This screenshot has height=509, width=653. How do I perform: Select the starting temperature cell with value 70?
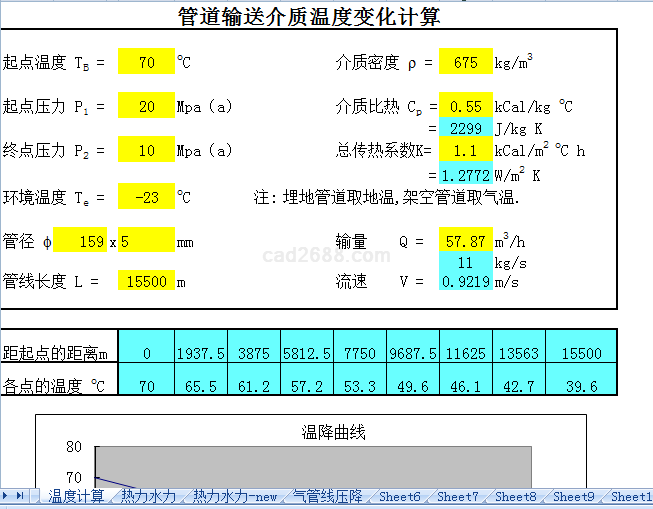click(x=146, y=63)
